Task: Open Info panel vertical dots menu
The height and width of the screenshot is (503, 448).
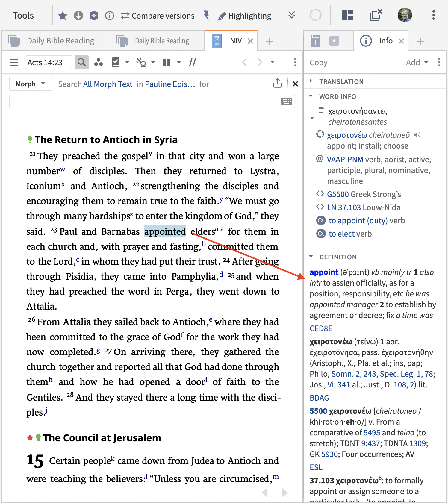Action: click(439, 62)
